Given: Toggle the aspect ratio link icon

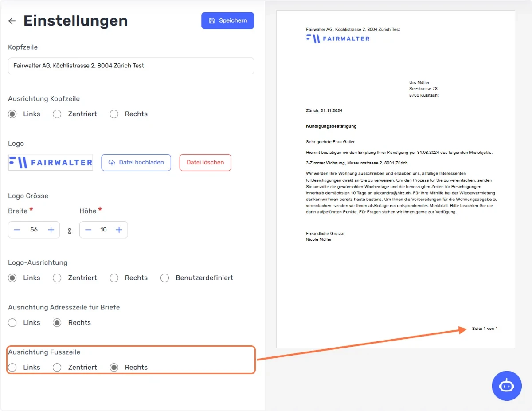Looking at the screenshot, I should click(x=70, y=231).
